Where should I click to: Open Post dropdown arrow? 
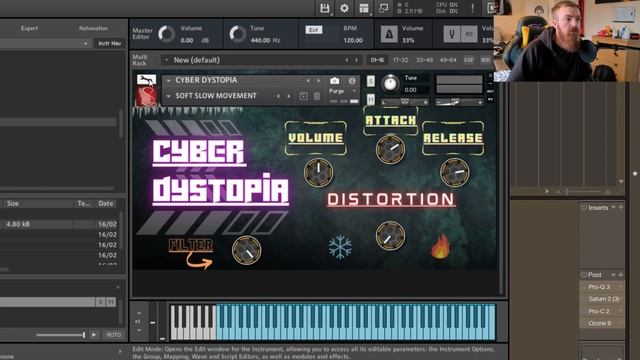point(613,275)
